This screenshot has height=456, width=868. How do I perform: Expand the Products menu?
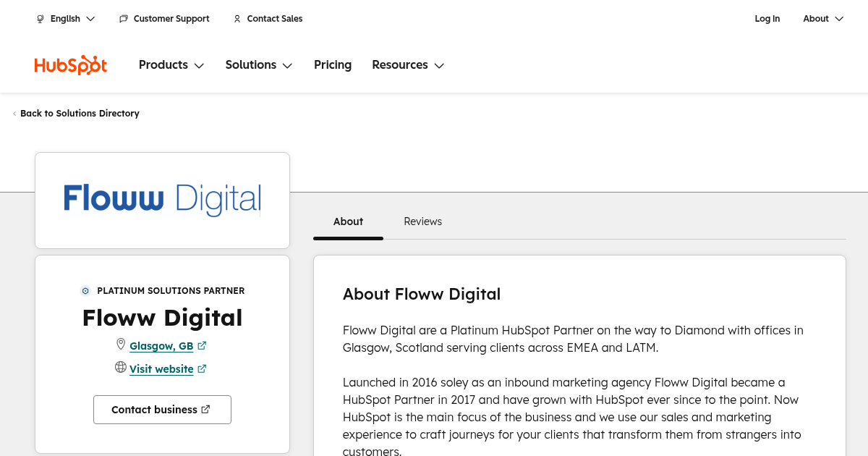point(171,65)
